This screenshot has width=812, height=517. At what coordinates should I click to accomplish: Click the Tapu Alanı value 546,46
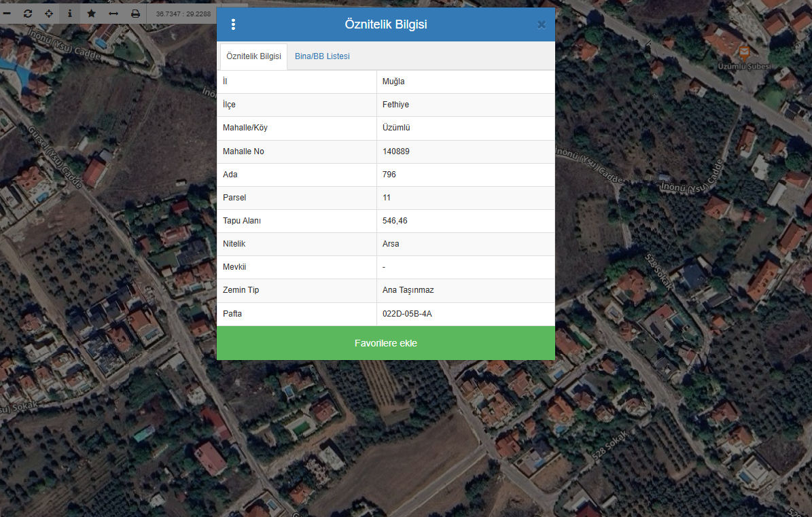[395, 221]
